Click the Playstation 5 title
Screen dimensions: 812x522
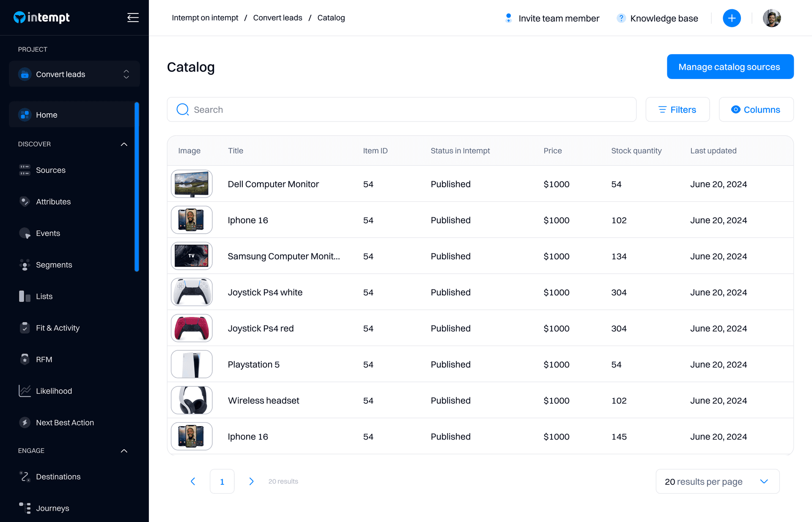point(253,364)
